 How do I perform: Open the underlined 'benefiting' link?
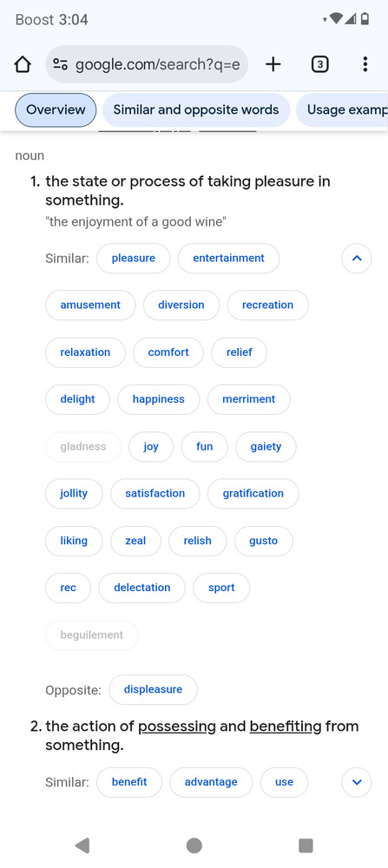point(286,727)
